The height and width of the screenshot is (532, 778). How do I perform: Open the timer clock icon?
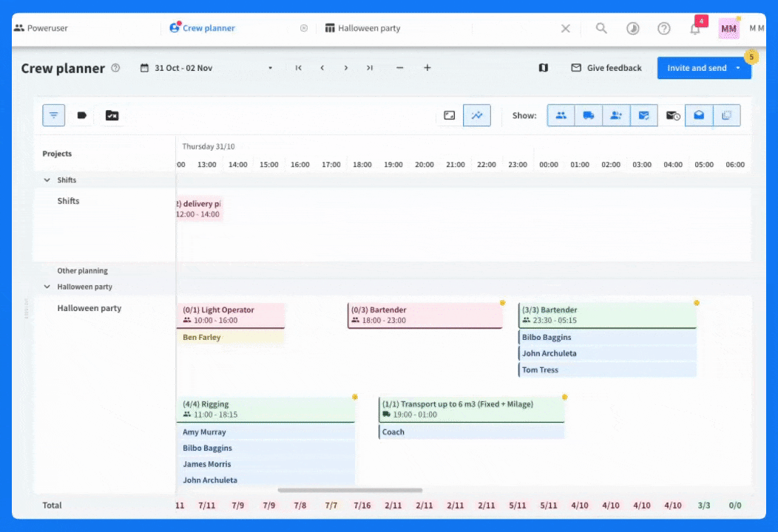(x=632, y=28)
